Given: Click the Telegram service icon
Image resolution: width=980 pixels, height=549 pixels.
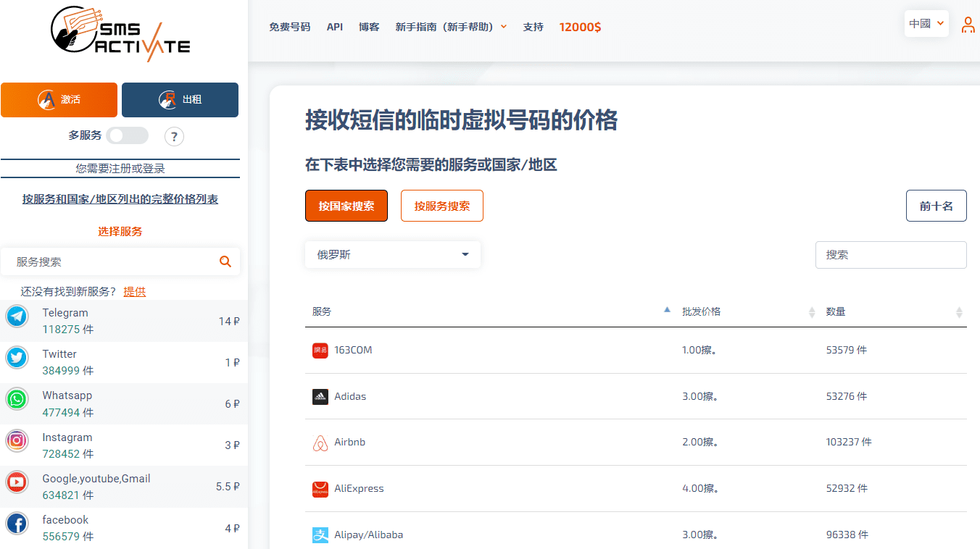Looking at the screenshot, I should coord(17,317).
